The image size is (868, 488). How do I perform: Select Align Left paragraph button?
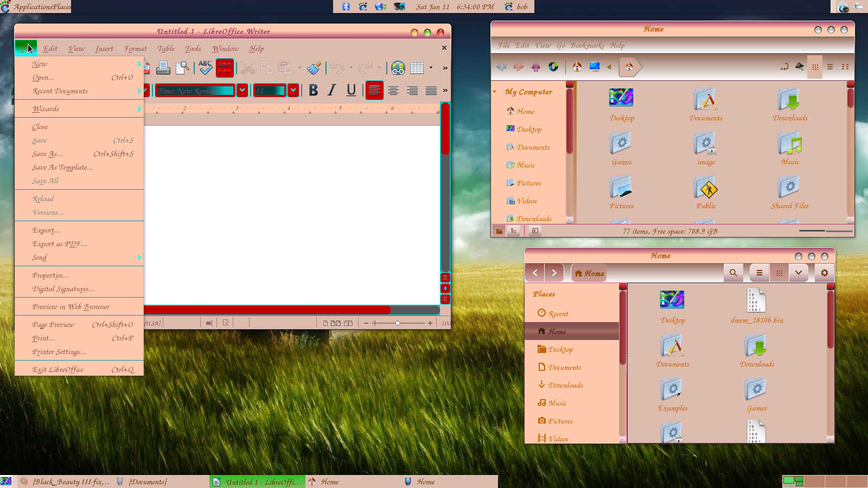374,90
